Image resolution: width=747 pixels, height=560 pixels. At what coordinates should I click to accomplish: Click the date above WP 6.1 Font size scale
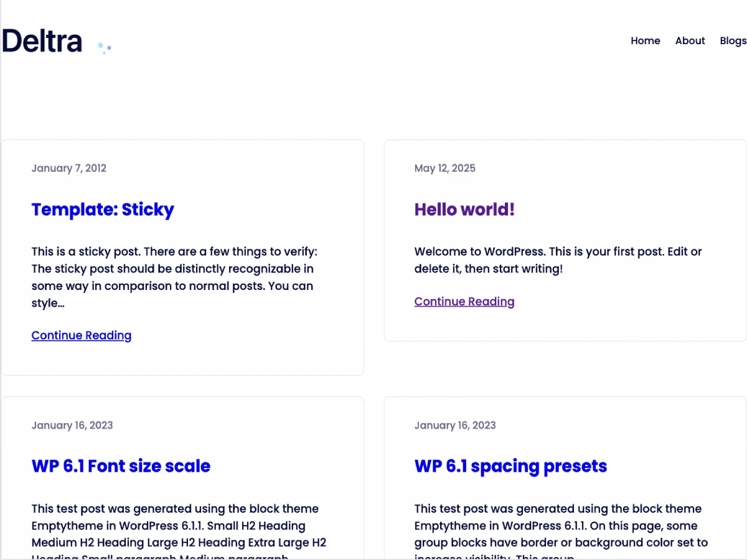(x=72, y=426)
